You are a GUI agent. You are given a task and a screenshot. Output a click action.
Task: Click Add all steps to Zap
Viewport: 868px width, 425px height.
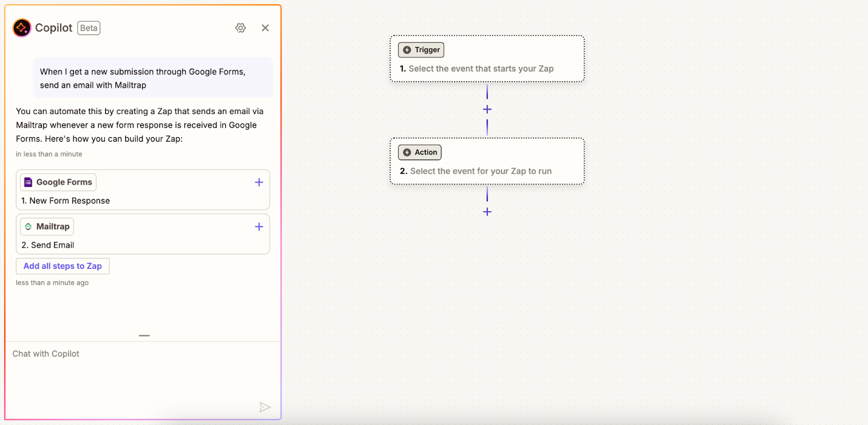click(62, 266)
